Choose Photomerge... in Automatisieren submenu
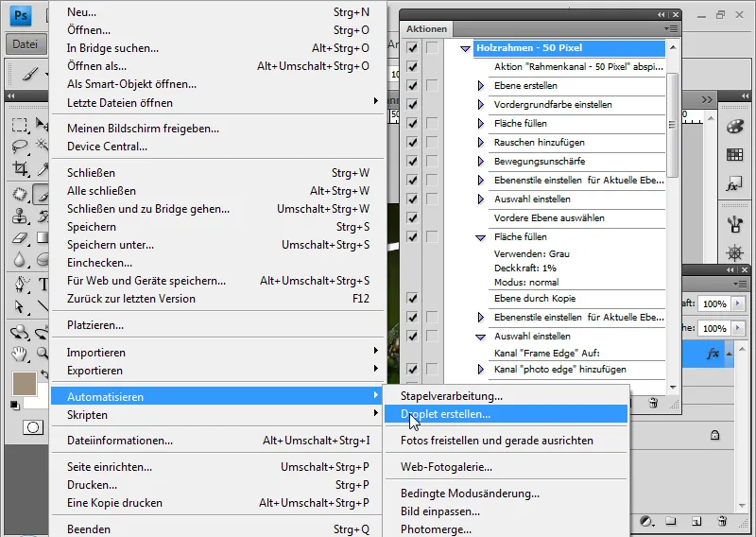This screenshot has height=537, width=756. click(x=506, y=528)
